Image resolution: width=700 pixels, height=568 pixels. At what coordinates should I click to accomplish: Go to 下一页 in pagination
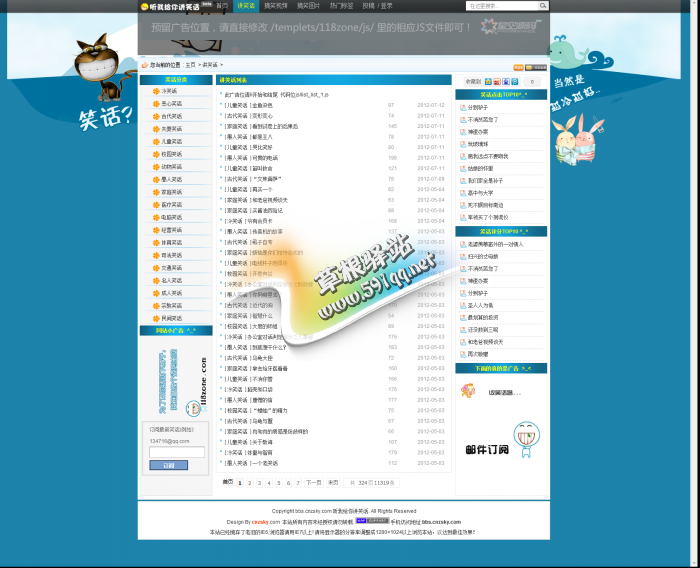(313, 483)
